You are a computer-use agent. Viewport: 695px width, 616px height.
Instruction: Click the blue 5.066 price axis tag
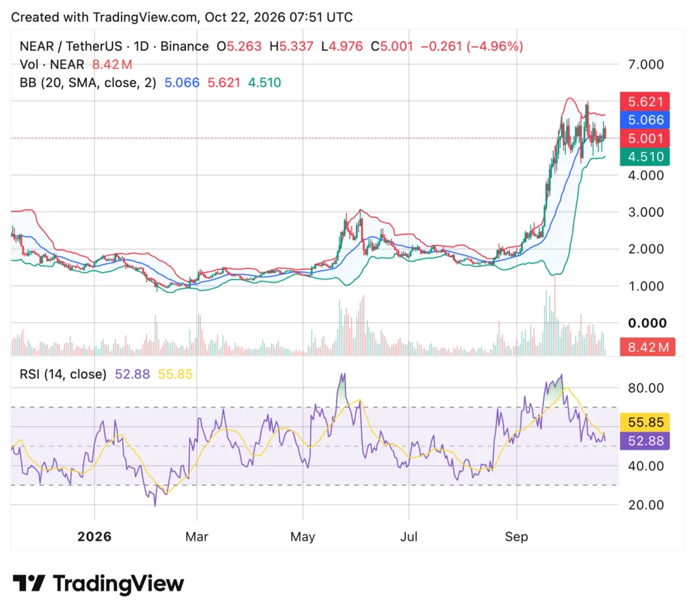point(645,119)
